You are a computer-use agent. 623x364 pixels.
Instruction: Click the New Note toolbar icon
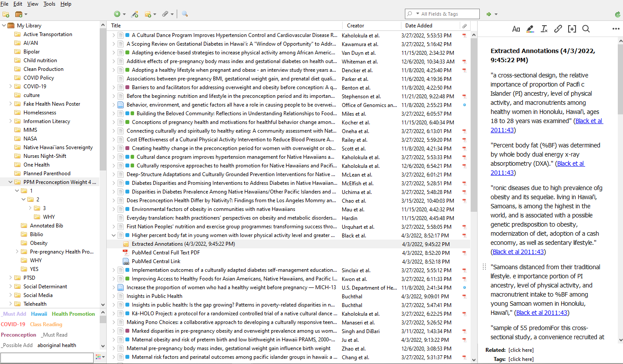[x=148, y=14]
